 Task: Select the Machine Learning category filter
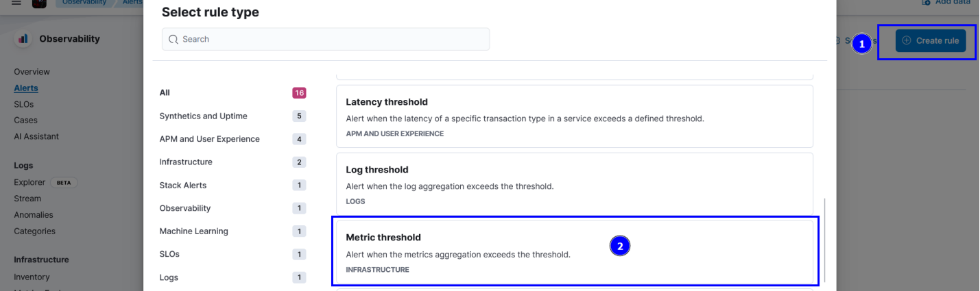coord(193,231)
